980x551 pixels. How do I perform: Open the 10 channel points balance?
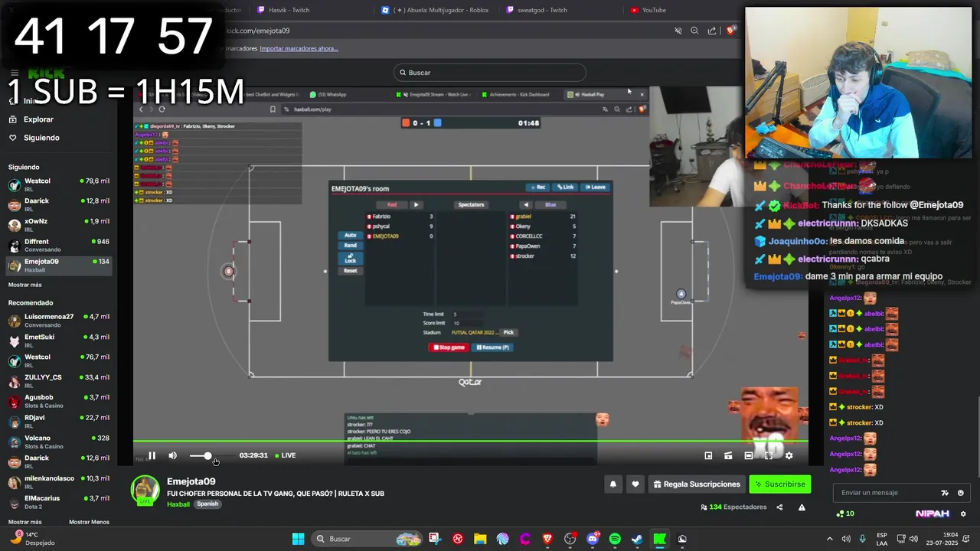tap(845, 514)
